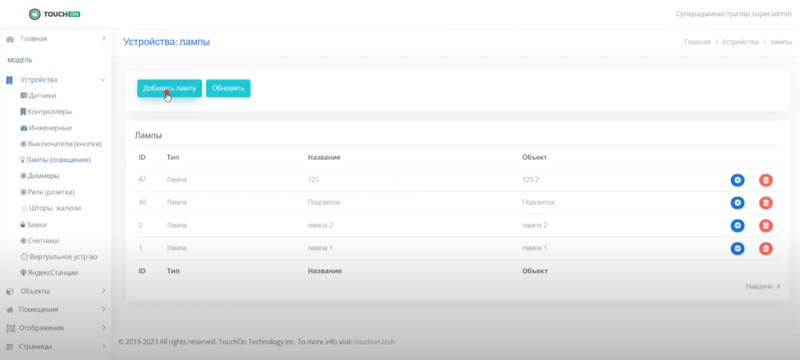Expand the Страницы menu chevron
The image size is (800, 360).
click(x=104, y=346)
